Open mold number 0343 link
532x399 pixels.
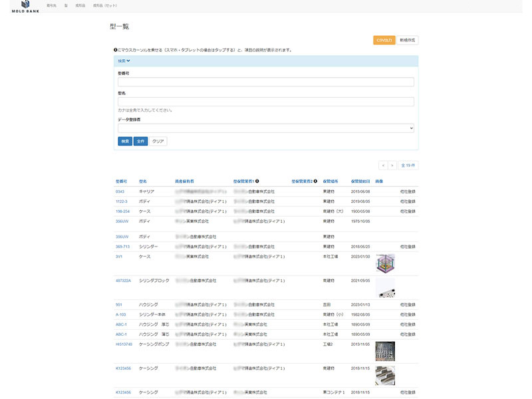(x=120, y=192)
